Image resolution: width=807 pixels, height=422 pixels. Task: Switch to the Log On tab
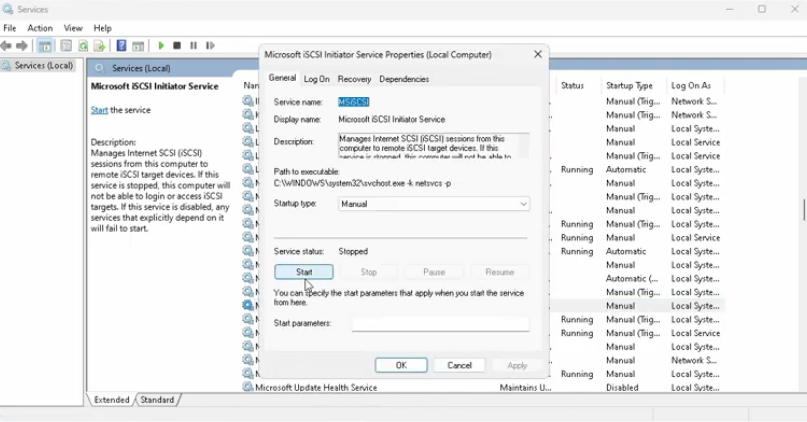click(x=317, y=79)
